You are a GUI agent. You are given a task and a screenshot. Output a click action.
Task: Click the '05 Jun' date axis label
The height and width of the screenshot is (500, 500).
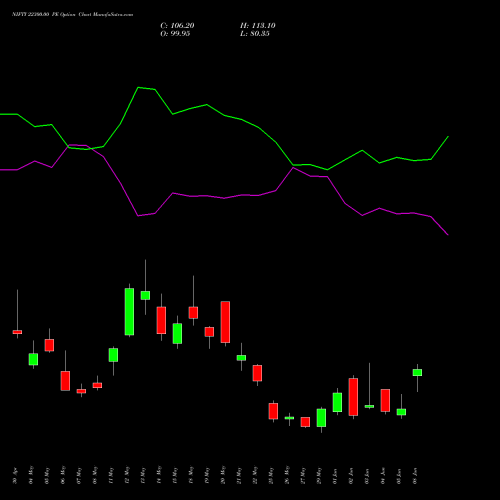399,476
